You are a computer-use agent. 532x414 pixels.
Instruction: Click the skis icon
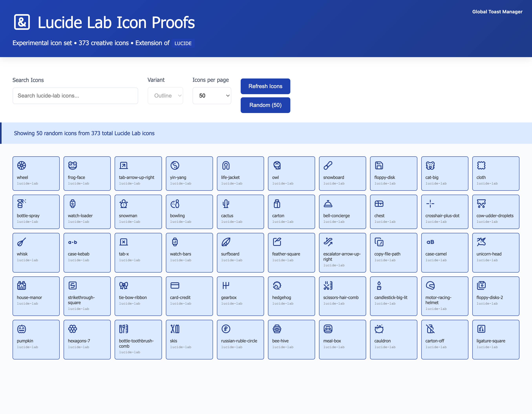coord(175,329)
